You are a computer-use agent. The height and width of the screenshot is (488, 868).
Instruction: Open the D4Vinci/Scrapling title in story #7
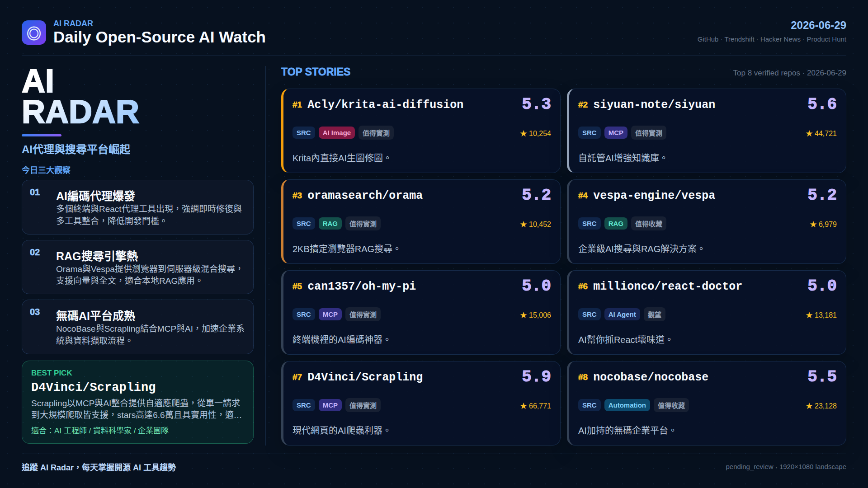tap(365, 377)
